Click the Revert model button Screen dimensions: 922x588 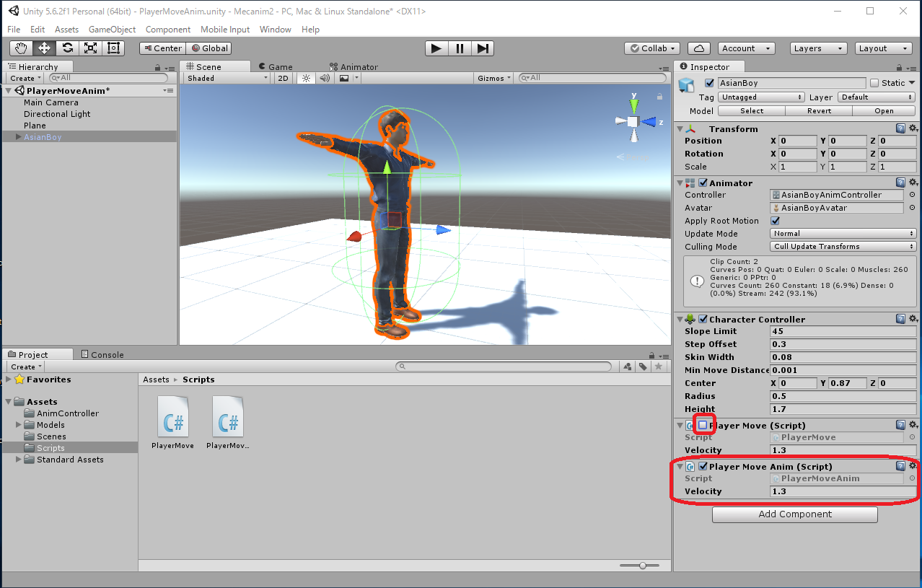pyautogui.click(x=819, y=111)
